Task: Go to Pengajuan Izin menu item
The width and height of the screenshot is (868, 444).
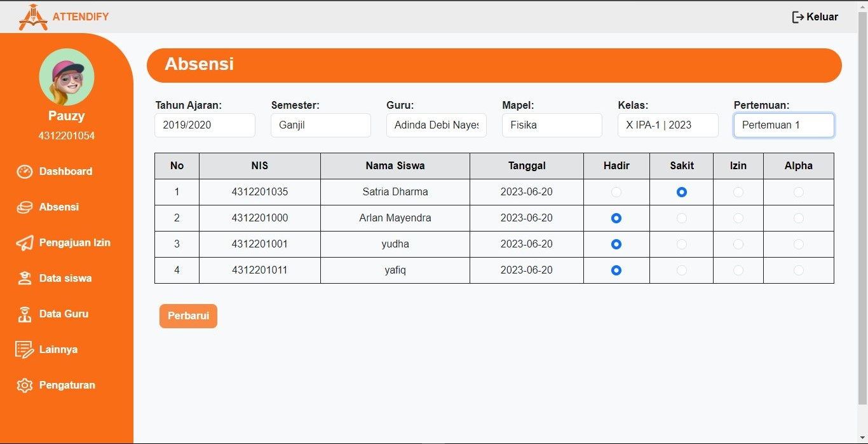Action: tap(74, 243)
